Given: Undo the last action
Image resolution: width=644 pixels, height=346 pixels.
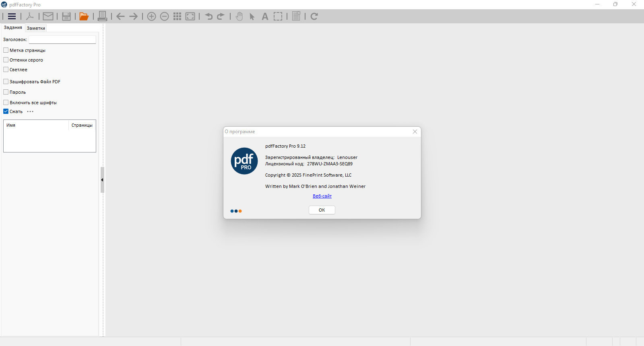Looking at the screenshot, I should pos(208,16).
